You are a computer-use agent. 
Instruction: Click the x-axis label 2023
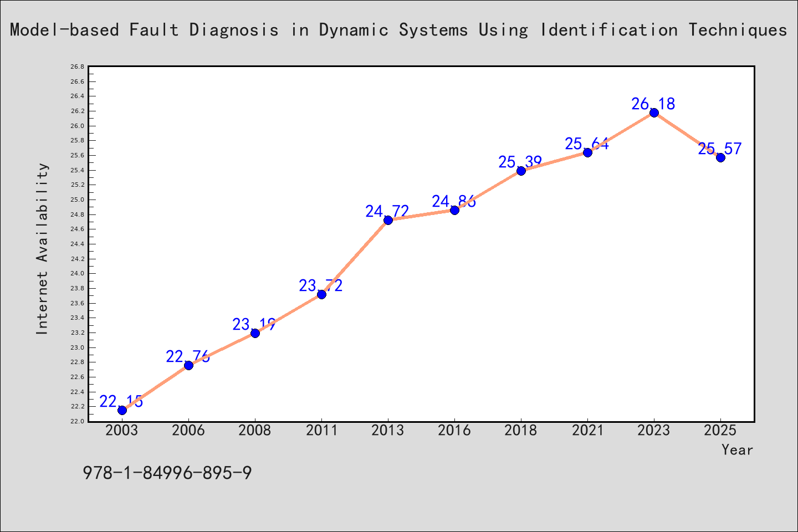[654, 431]
